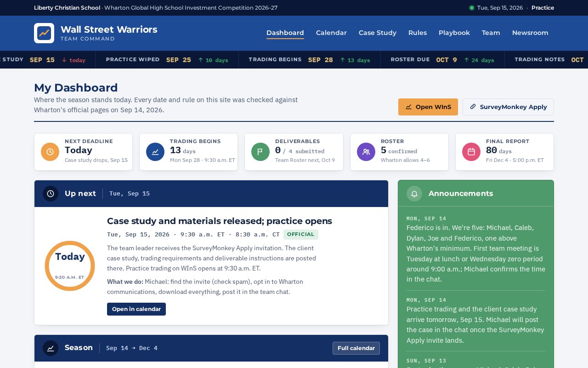Click the green status dot beside the date
The height and width of the screenshot is (368, 588).
tap(471, 8)
